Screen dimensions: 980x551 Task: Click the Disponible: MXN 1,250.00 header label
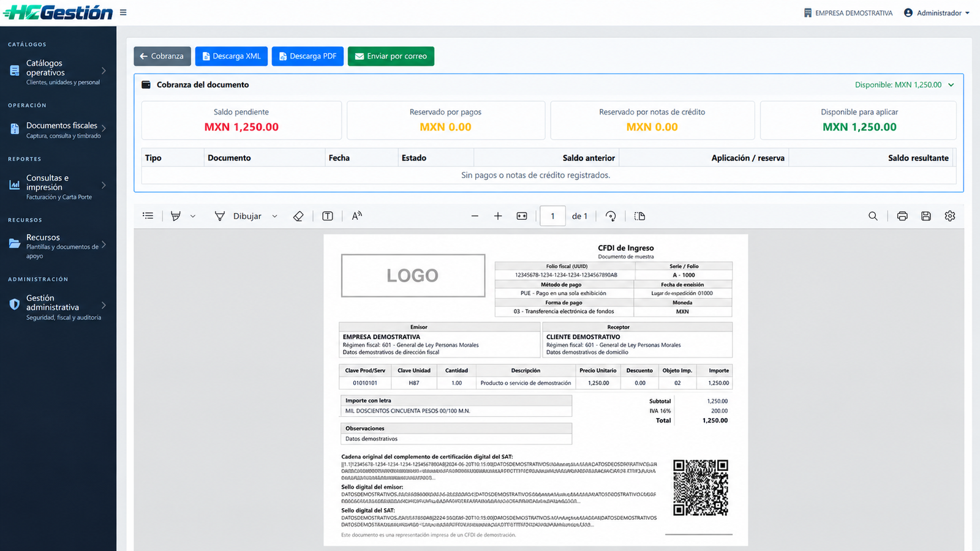click(x=898, y=85)
